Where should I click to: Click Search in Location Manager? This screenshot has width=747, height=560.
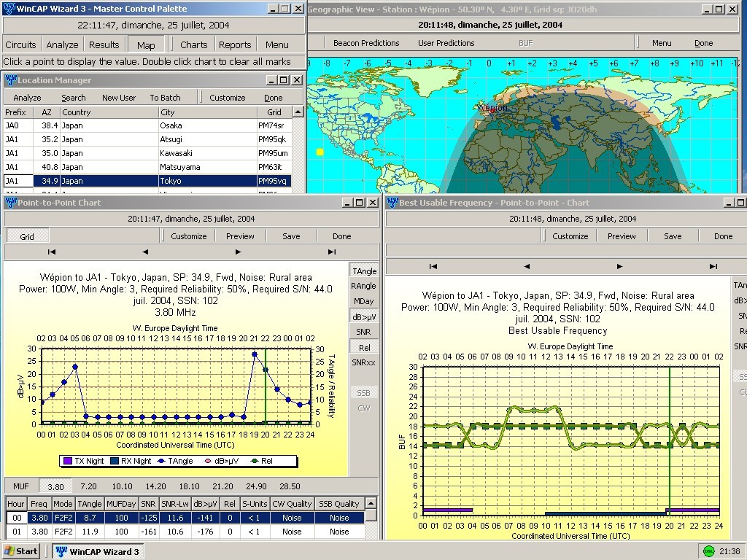pyautogui.click(x=74, y=98)
